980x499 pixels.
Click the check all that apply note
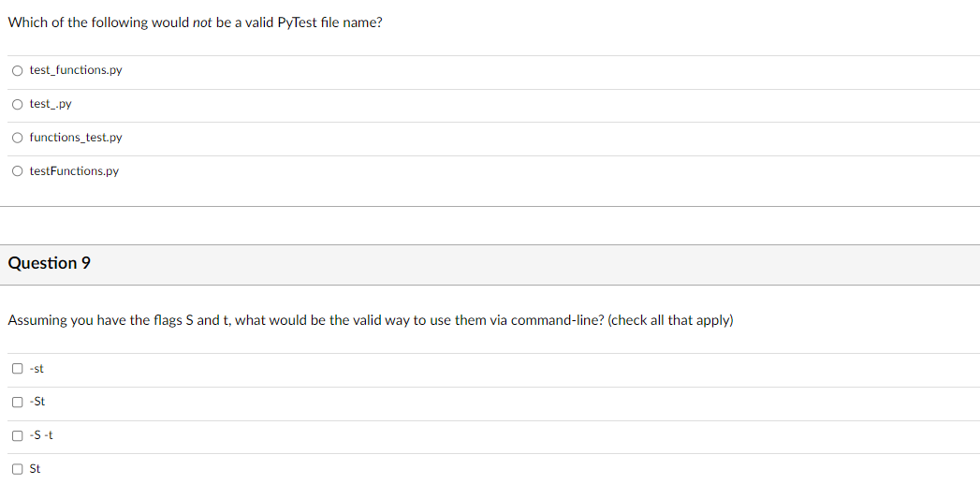pos(670,320)
